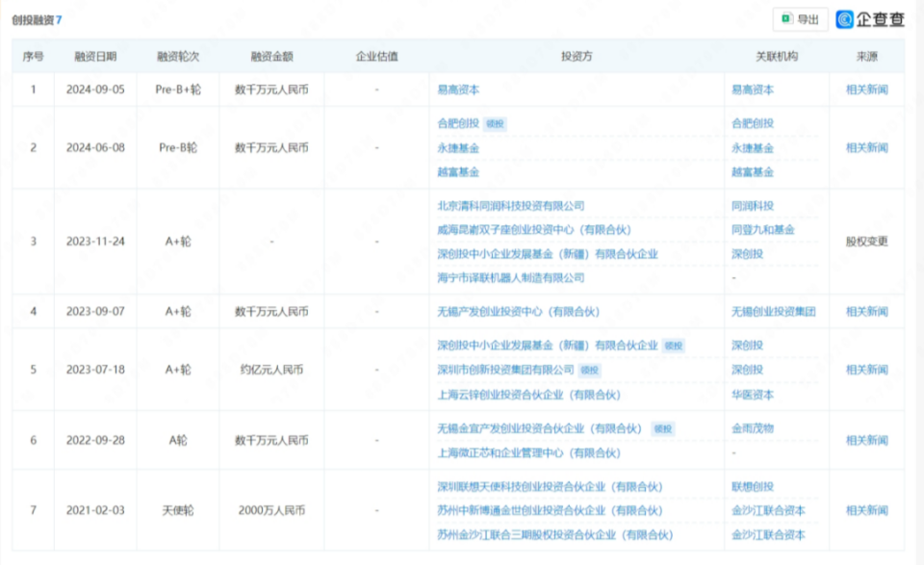924x565 pixels.
Task: Open 上海云锌创业投资合伙企业 investor link
Action: pyautogui.click(x=528, y=395)
